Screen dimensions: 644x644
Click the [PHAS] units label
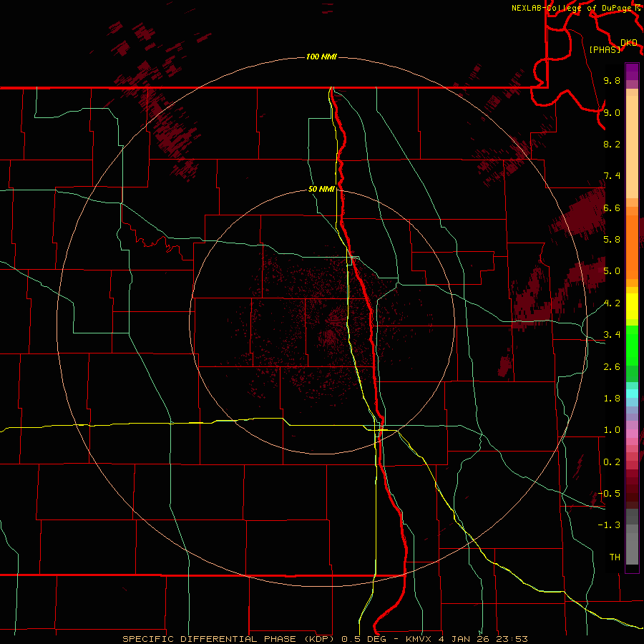(605, 49)
